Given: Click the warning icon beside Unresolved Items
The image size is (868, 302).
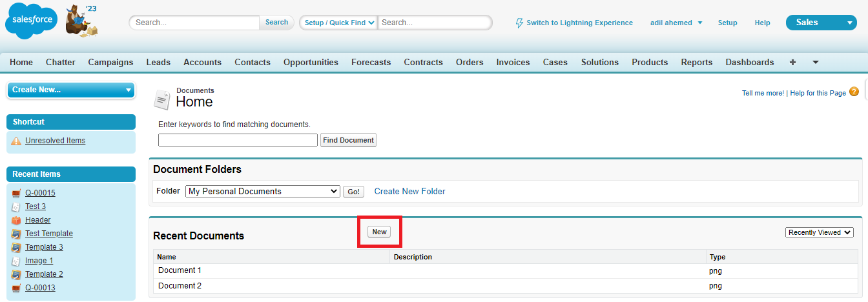Looking at the screenshot, I should tap(16, 141).
